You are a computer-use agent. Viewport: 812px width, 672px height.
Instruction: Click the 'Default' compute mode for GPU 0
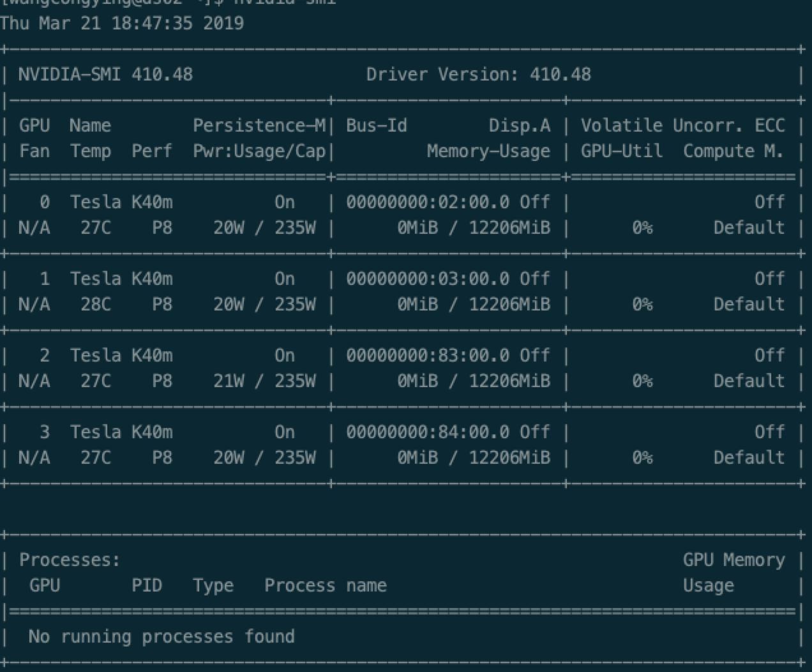click(749, 227)
